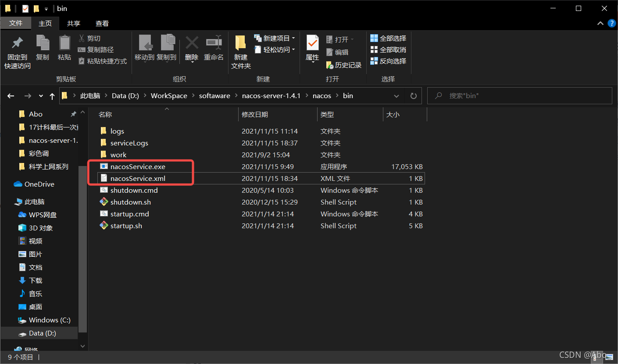Open the File tab
Image resolution: width=618 pixels, height=364 pixels.
click(15, 23)
